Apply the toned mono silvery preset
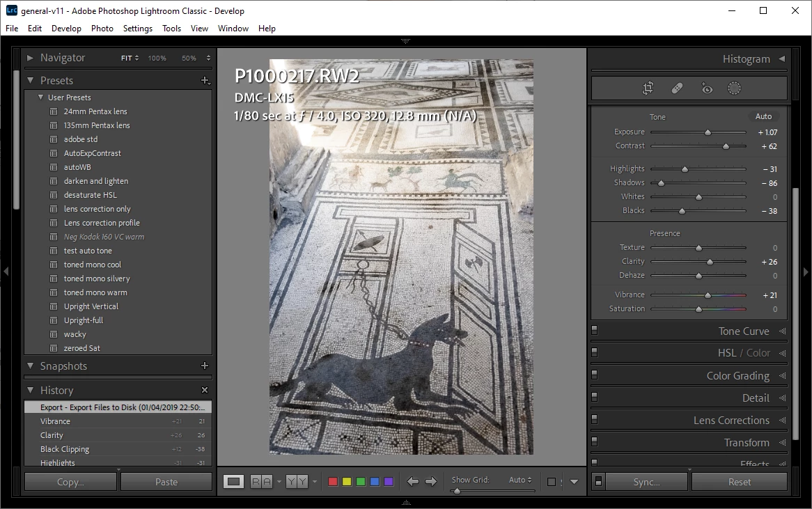The image size is (812, 509). pyautogui.click(x=97, y=279)
